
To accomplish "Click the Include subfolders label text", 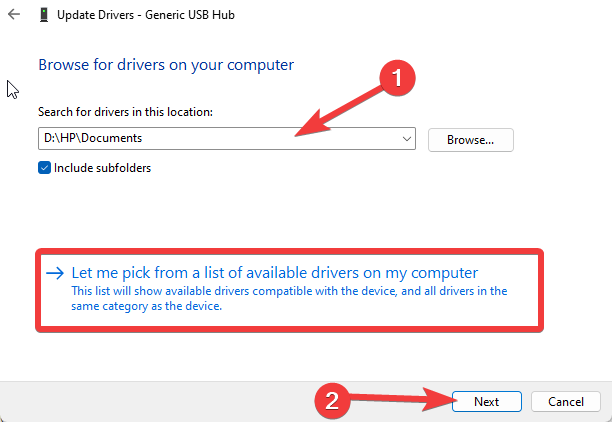I will pos(102,168).
